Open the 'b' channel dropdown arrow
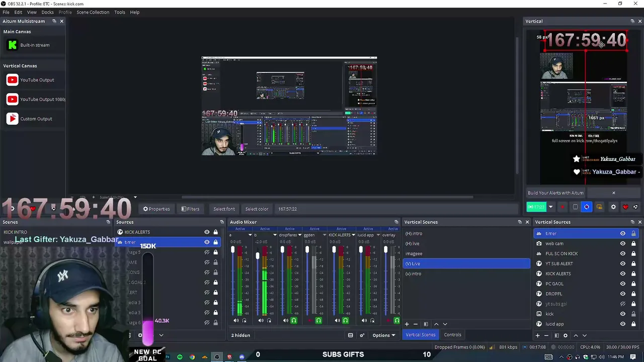The height and width of the screenshot is (362, 644). tap(275, 235)
